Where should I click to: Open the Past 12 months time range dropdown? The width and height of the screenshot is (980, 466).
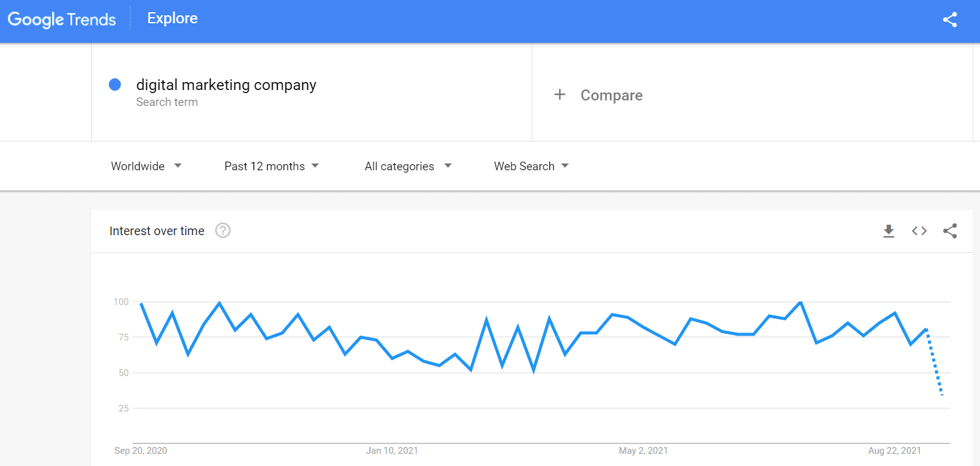click(271, 166)
